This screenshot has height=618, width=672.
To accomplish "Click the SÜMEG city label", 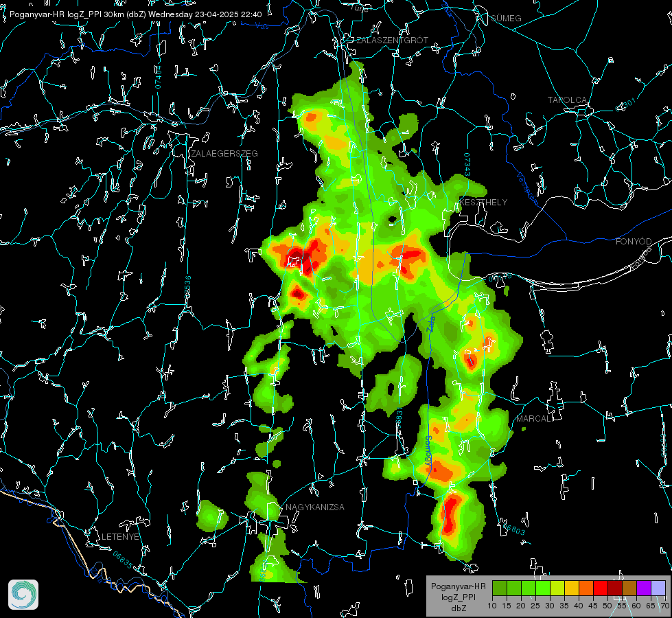I will click(x=506, y=18).
